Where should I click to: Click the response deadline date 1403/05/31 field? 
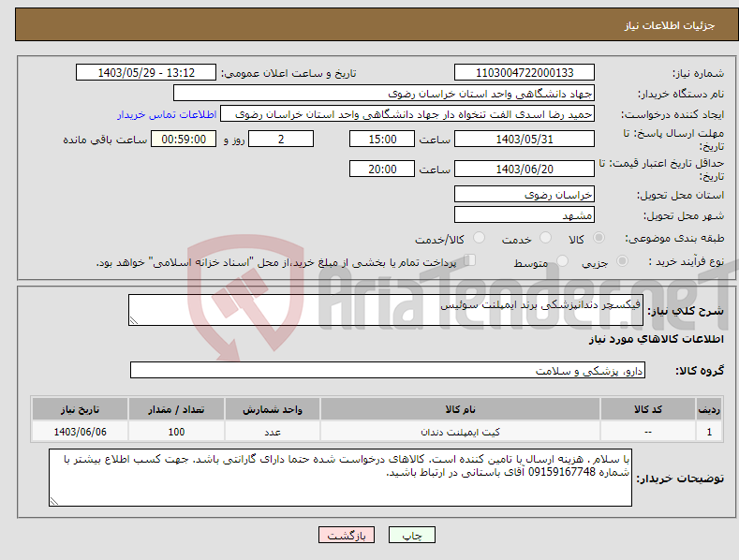tap(525, 139)
